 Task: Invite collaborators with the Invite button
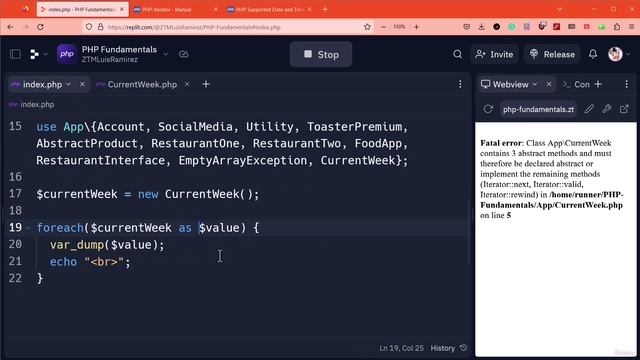coord(494,54)
